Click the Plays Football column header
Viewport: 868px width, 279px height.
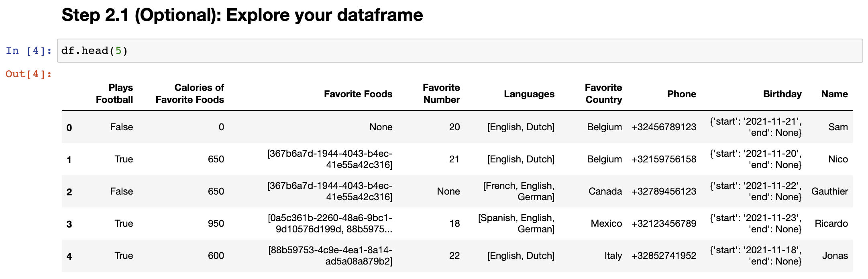114,94
